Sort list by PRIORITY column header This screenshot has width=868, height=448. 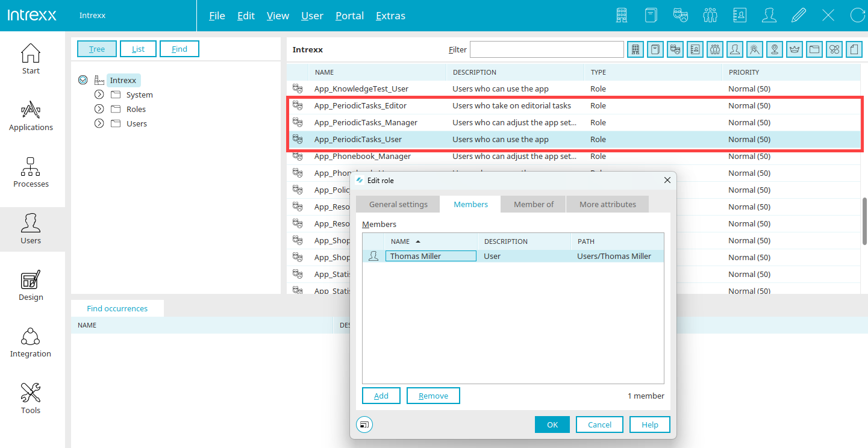(x=792, y=72)
